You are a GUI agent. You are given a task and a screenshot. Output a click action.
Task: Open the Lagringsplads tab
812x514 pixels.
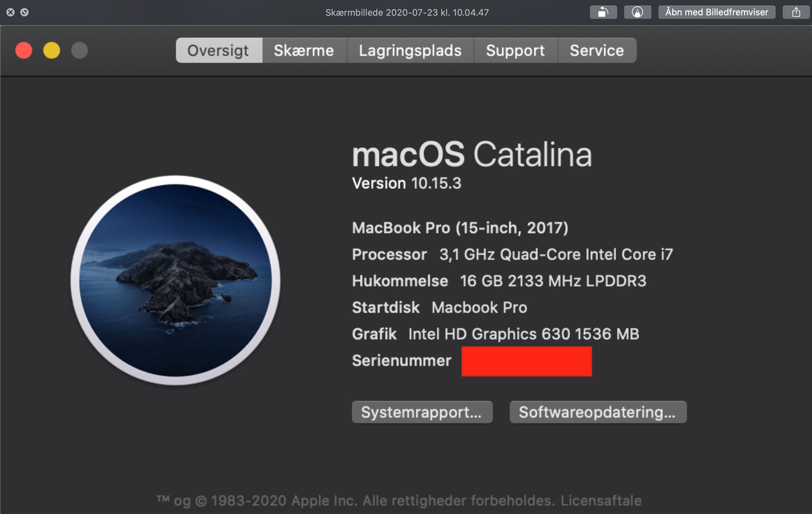(x=410, y=50)
